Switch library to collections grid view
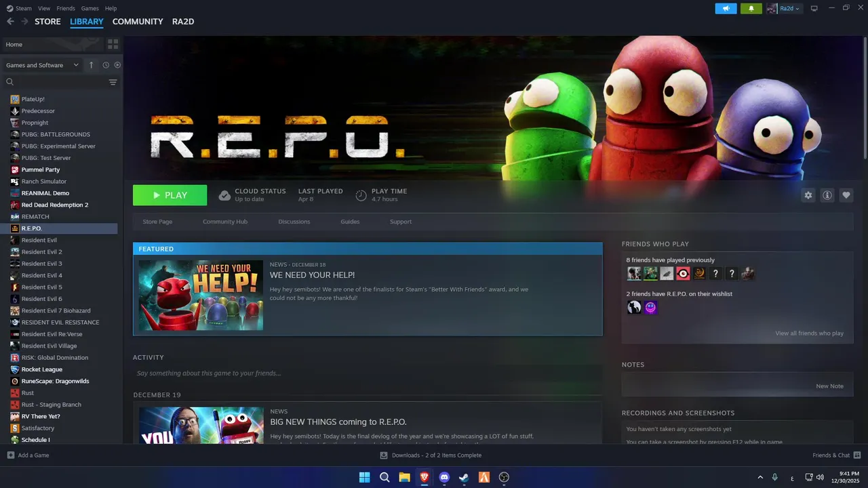The height and width of the screenshot is (488, 868). coord(113,44)
